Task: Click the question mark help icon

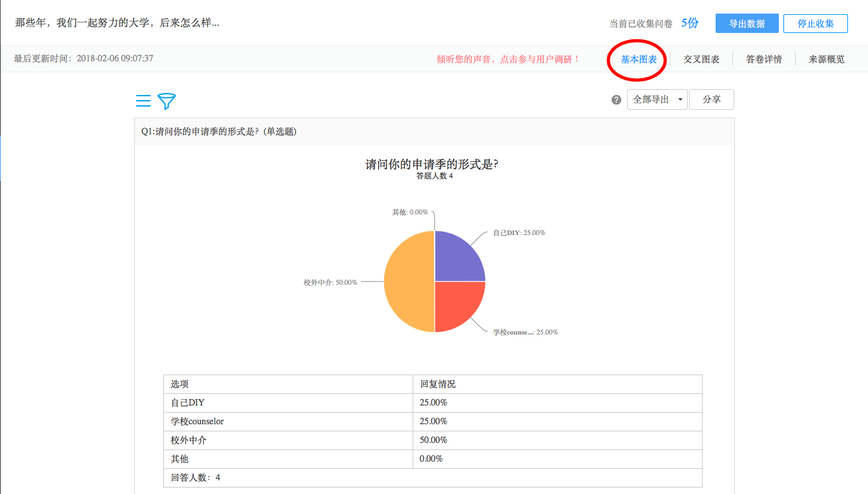Action: click(x=616, y=100)
